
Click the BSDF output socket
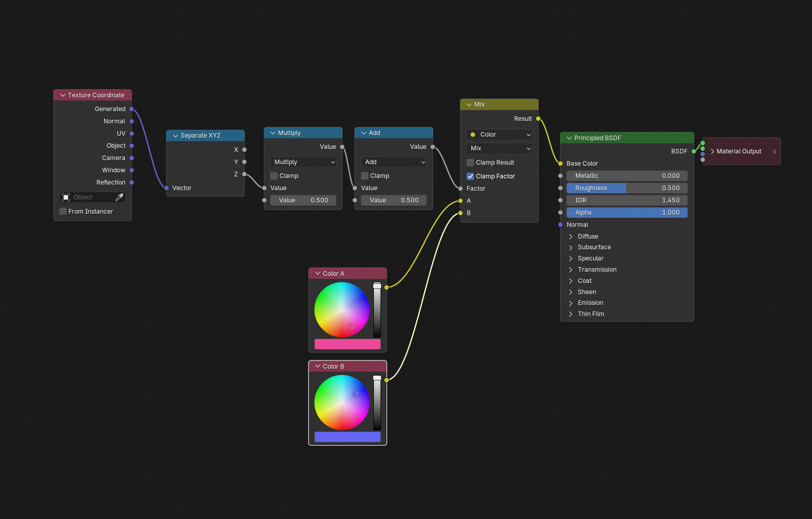694,151
